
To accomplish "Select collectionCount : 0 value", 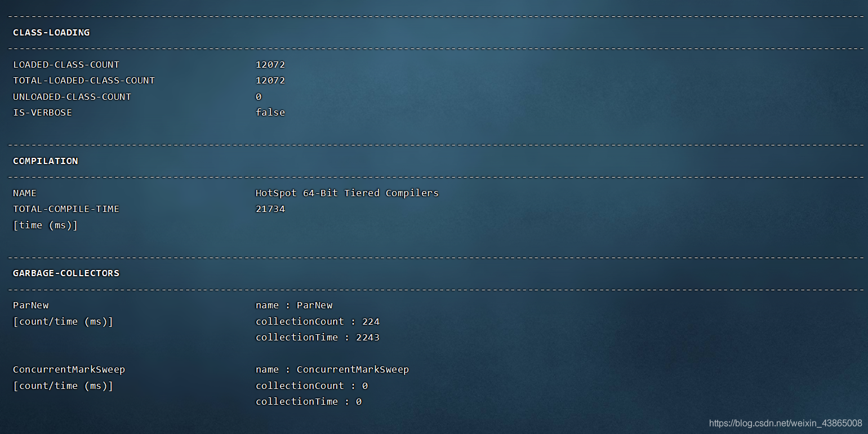I will coord(312,386).
